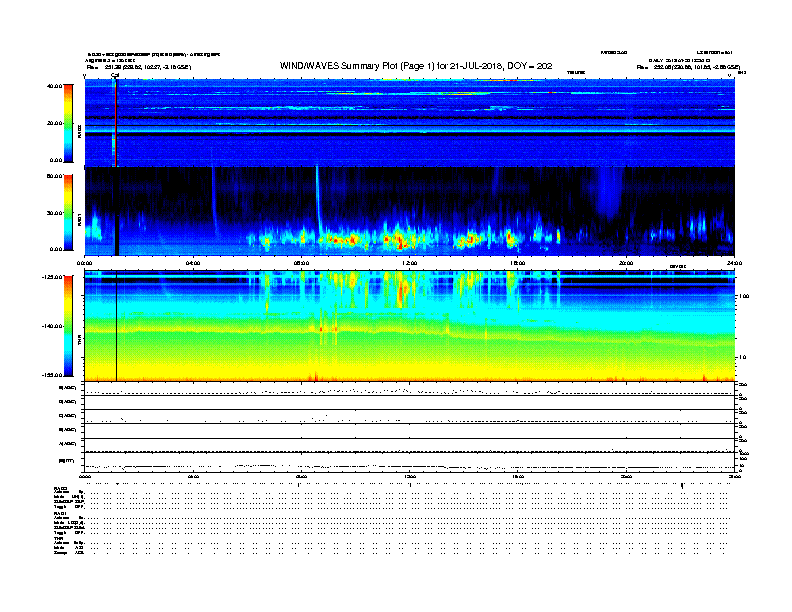Click the 08:00 time label under RAD1 spectrogram
Viewport: 792px width, 612px height.
click(x=301, y=263)
